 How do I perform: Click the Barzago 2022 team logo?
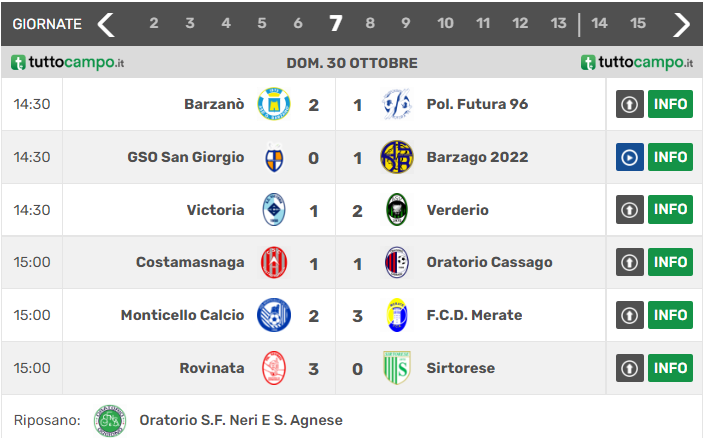click(x=397, y=157)
